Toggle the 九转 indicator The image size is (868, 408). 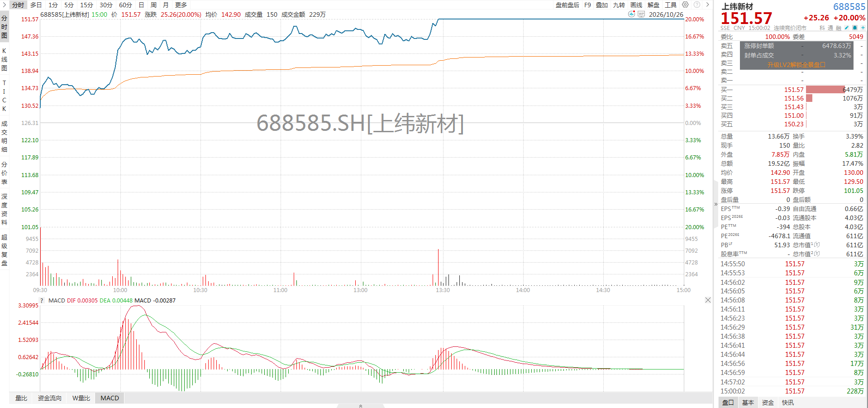pos(619,5)
